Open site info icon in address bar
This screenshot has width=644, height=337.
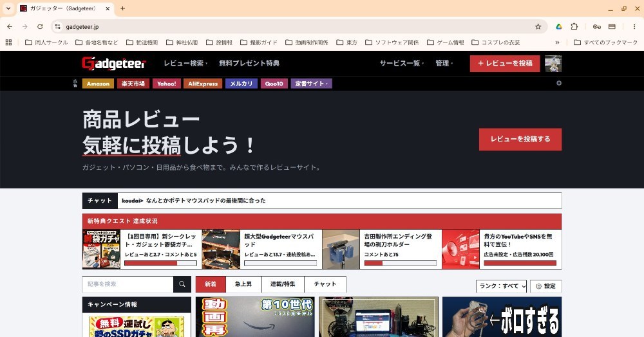coord(58,26)
